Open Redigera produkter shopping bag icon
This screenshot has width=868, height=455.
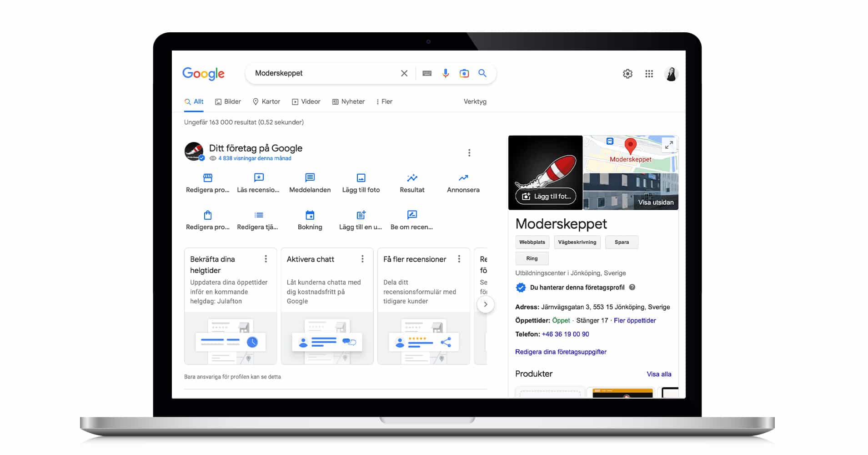tap(208, 215)
